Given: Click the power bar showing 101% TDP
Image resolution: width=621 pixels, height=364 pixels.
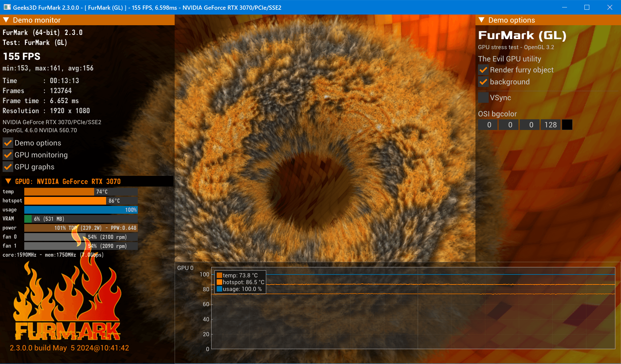Looking at the screenshot, I should (81, 228).
